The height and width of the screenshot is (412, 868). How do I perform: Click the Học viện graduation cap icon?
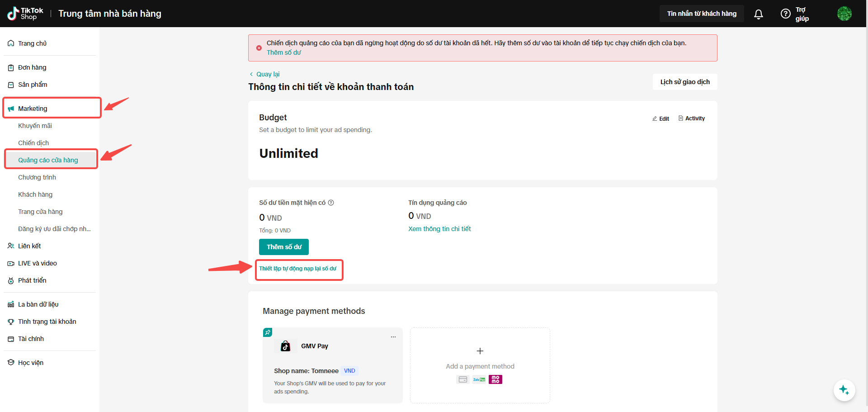coord(11,363)
